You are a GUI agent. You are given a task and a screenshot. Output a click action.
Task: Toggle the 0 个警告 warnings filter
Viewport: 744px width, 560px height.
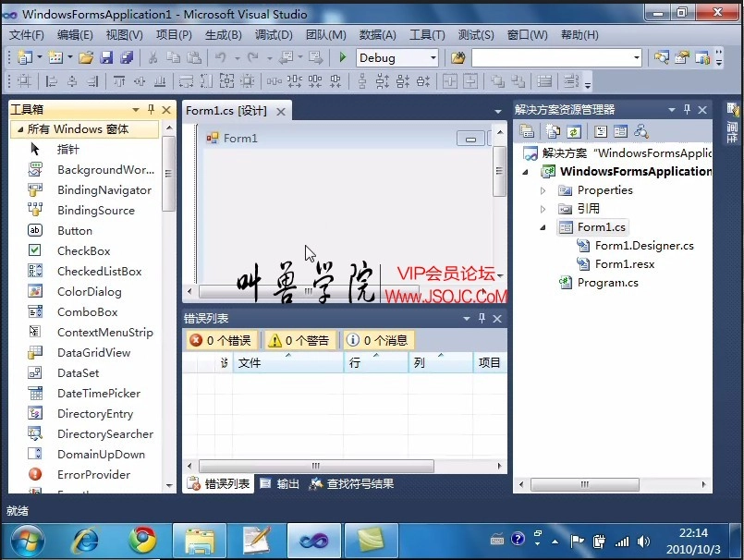(299, 340)
